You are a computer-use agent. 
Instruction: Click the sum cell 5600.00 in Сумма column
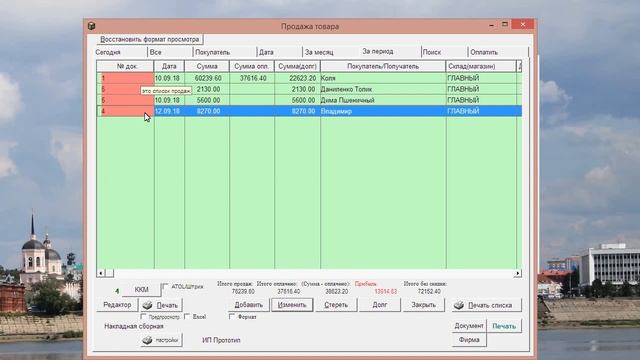207,100
